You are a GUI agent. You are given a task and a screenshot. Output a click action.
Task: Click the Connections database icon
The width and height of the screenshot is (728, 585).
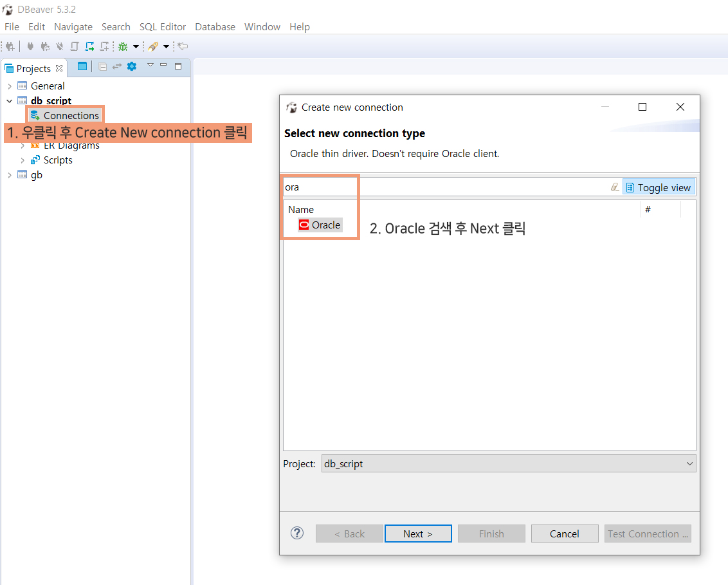point(35,115)
